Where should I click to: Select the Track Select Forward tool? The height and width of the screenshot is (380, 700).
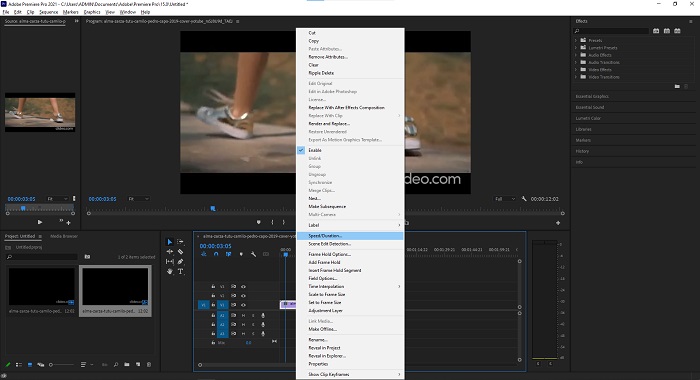coord(180,242)
